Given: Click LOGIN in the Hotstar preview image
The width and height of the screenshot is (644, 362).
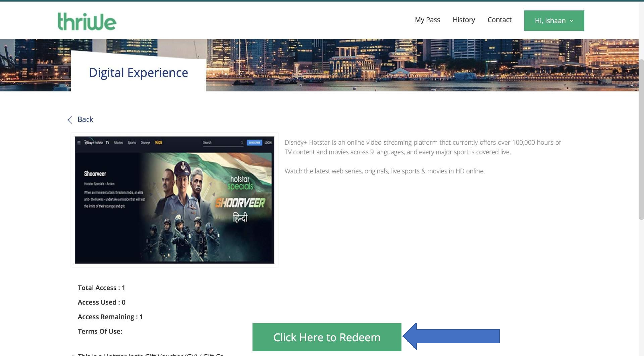Looking at the screenshot, I should tap(268, 142).
